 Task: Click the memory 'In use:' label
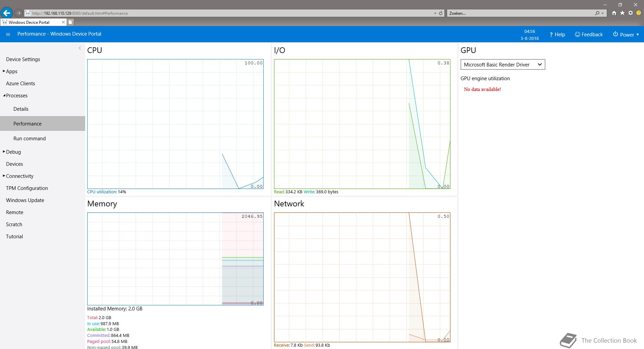click(93, 324)
